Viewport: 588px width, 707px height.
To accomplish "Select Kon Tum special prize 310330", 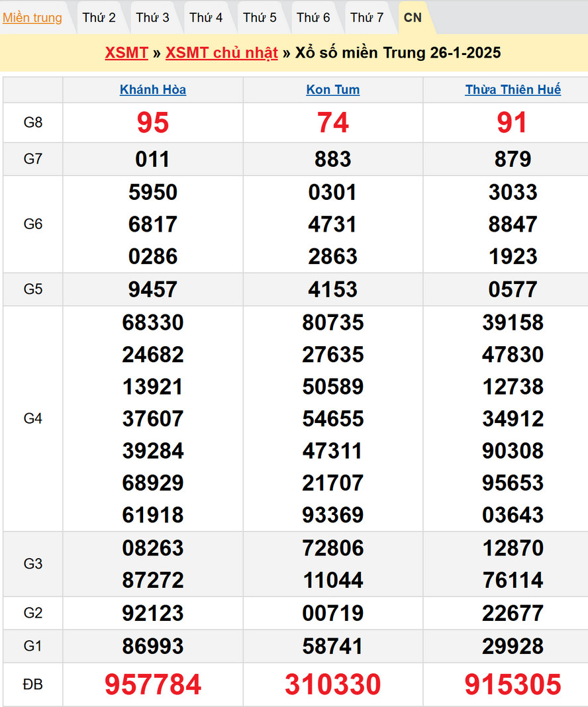I will tap(333, 685).
